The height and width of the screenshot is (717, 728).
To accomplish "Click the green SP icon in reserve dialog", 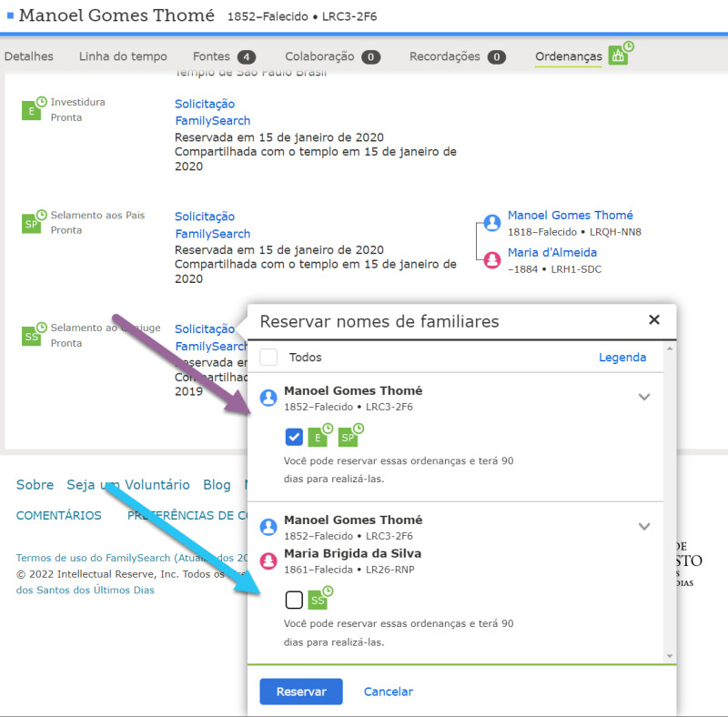I will tap(350, 435).
